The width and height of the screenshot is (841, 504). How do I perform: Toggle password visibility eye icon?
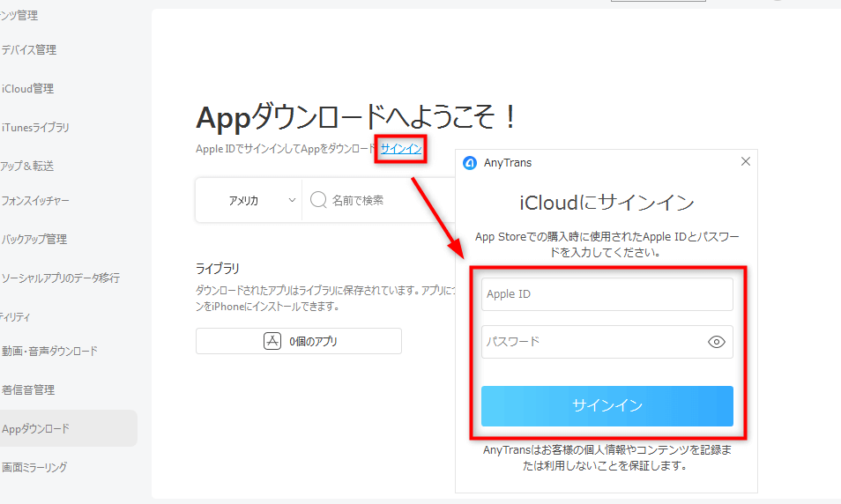pos(716,342)
